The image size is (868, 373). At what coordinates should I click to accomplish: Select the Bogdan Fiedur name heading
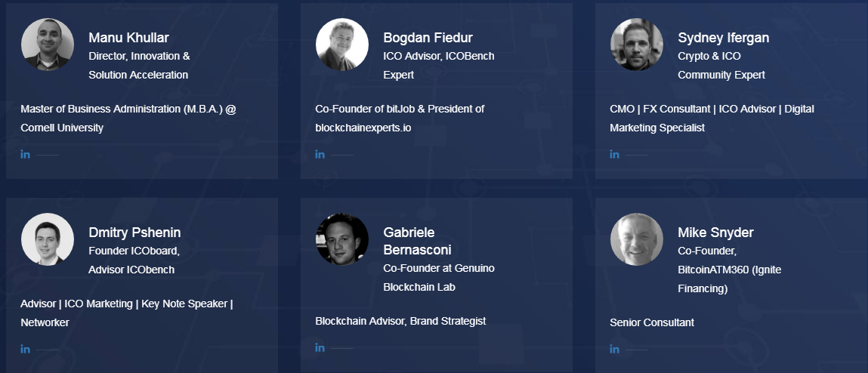pyautogui.click(x=428, y=38)
